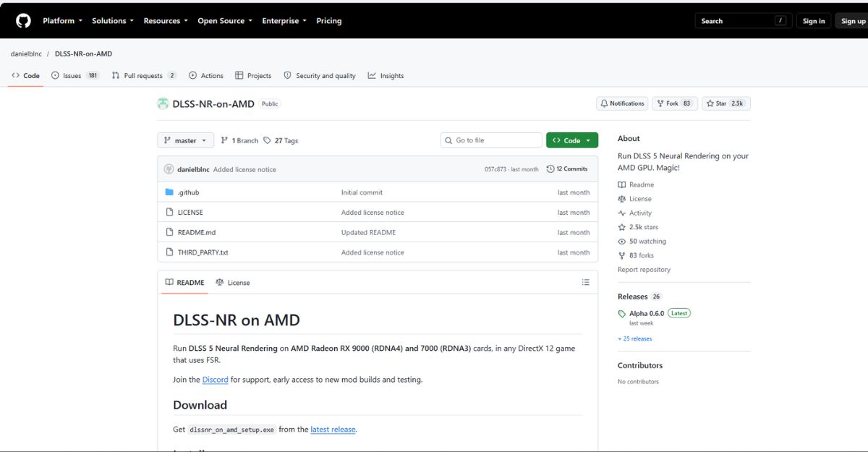Click Report repository link
868x452 pixels.
click(x=644, y=270)
